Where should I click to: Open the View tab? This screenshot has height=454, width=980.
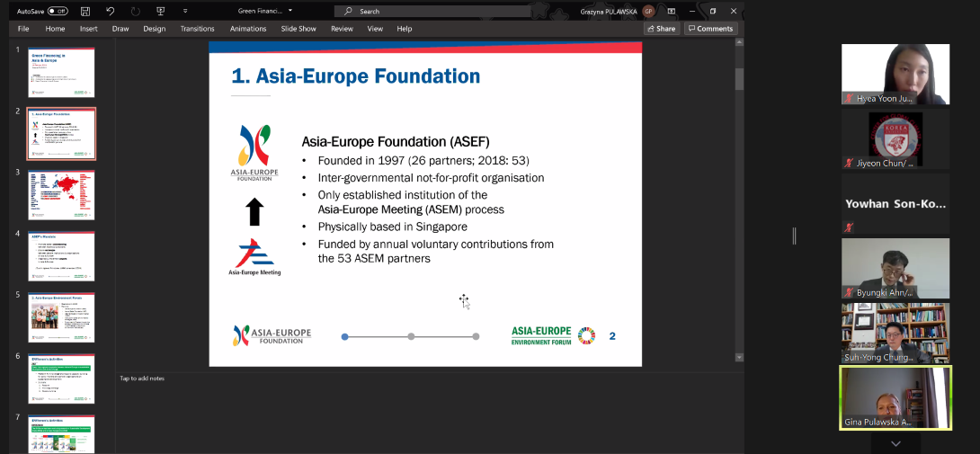pyautogui.click(x=375, y=29)
